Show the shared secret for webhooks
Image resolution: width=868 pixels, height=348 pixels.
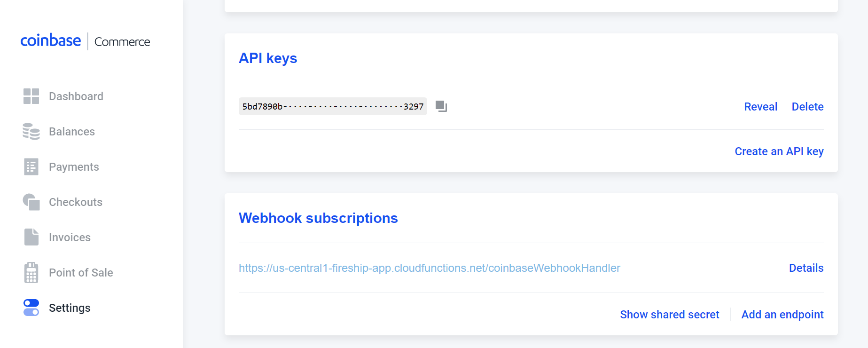[x=669, y=314]
